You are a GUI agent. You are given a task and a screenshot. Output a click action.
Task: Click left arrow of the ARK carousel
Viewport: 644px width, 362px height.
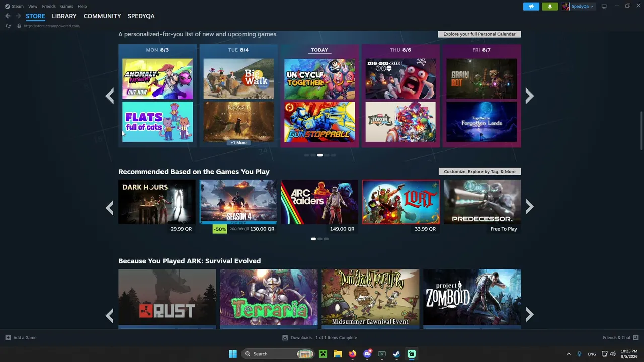pos(110,315)
